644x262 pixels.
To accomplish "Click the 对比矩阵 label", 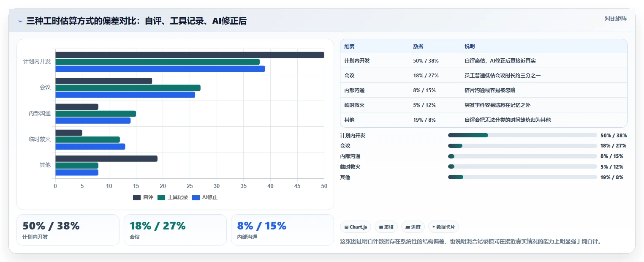I will [x=616, y=19].
